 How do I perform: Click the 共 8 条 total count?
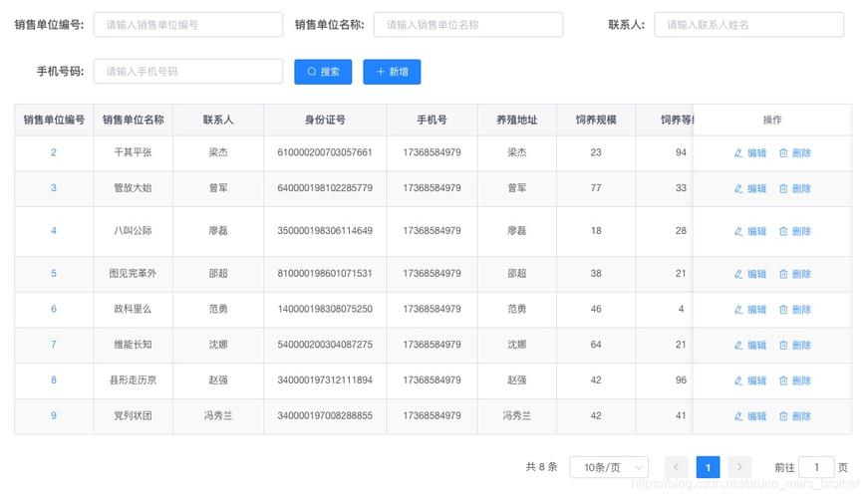(x=541, y=467)
